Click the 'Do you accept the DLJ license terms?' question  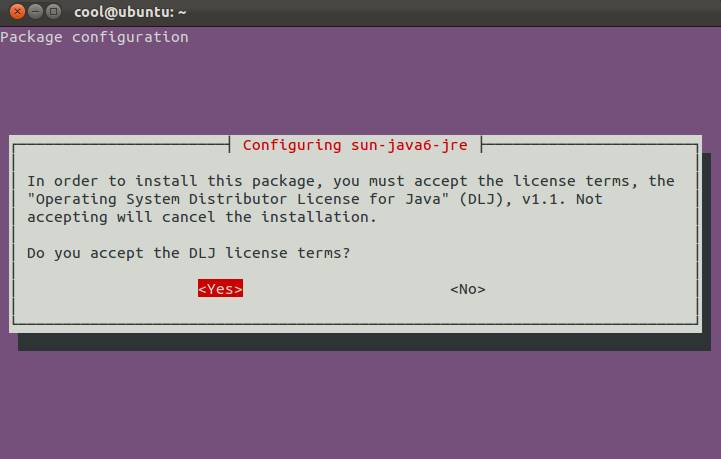(189, 253)
